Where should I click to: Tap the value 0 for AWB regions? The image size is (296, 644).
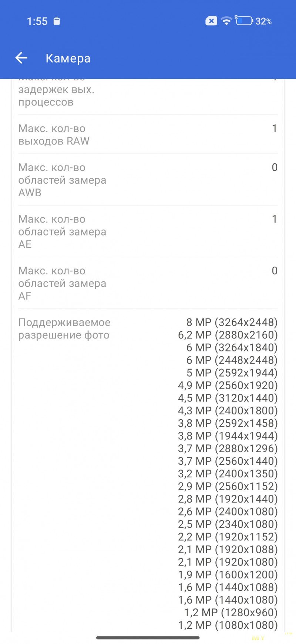pyautogui.click(x=274, y=167)
